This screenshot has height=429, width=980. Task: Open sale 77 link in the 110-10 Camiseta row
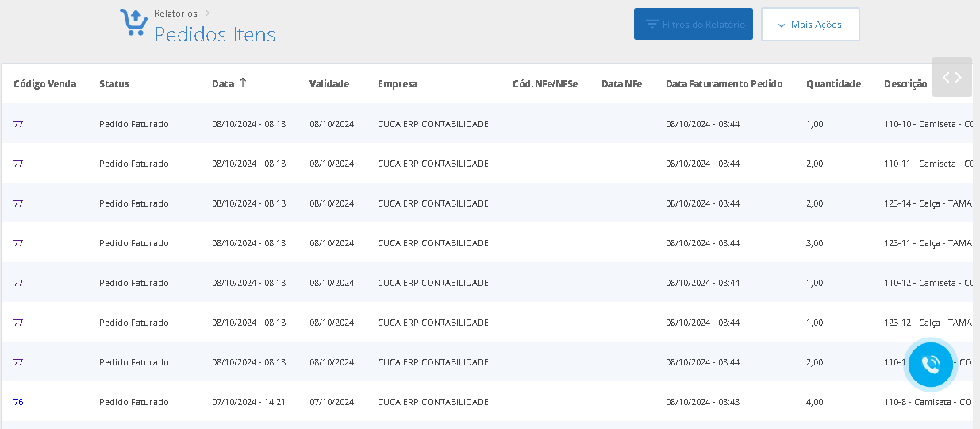click(18, 124)
